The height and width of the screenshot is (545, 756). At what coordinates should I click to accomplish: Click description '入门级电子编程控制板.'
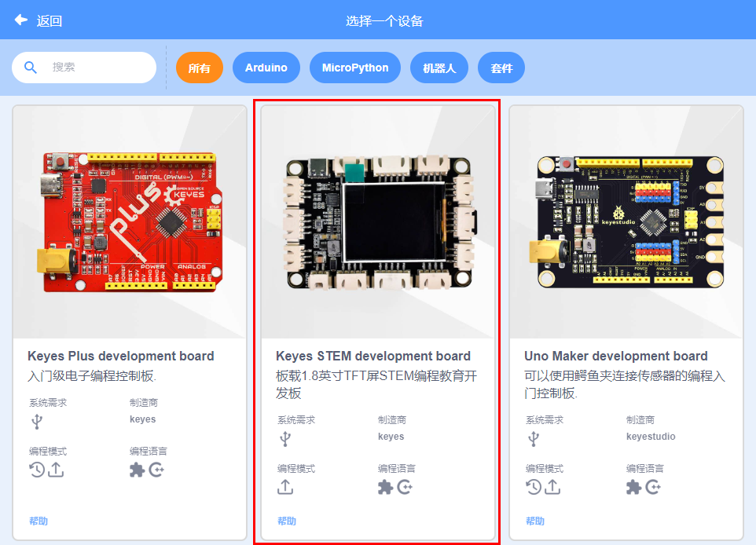coord(92,376)
